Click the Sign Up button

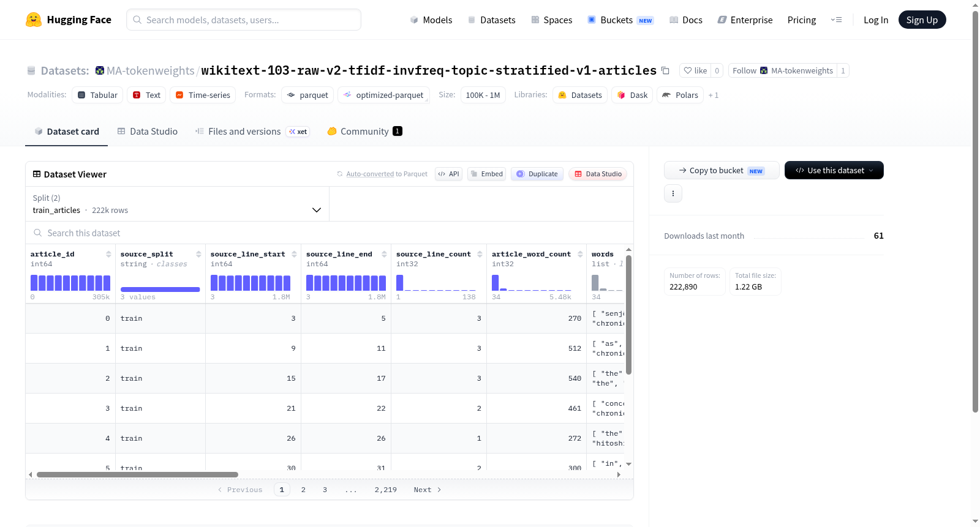[x=922, y=20]
